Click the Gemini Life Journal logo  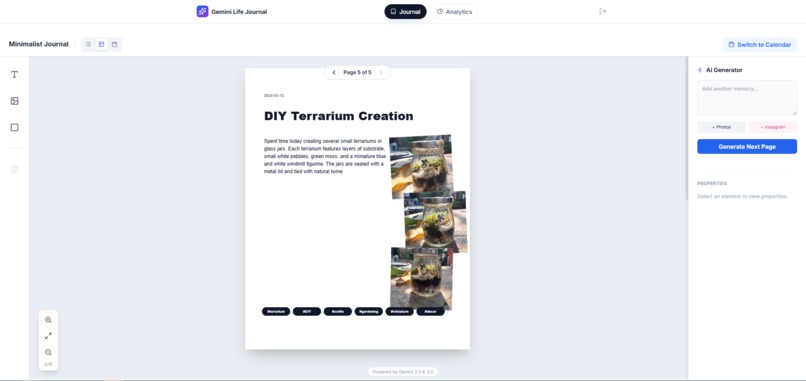point(202,11)
